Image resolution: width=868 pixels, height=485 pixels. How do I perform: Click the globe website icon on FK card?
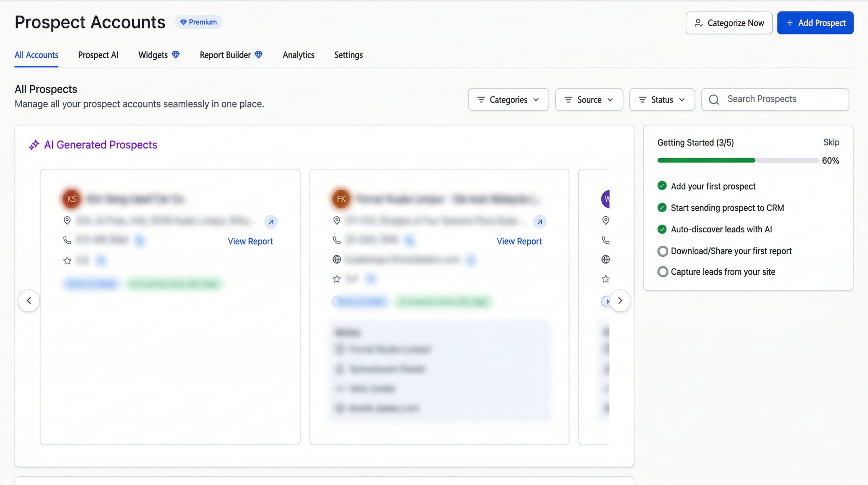pos(337,259)
